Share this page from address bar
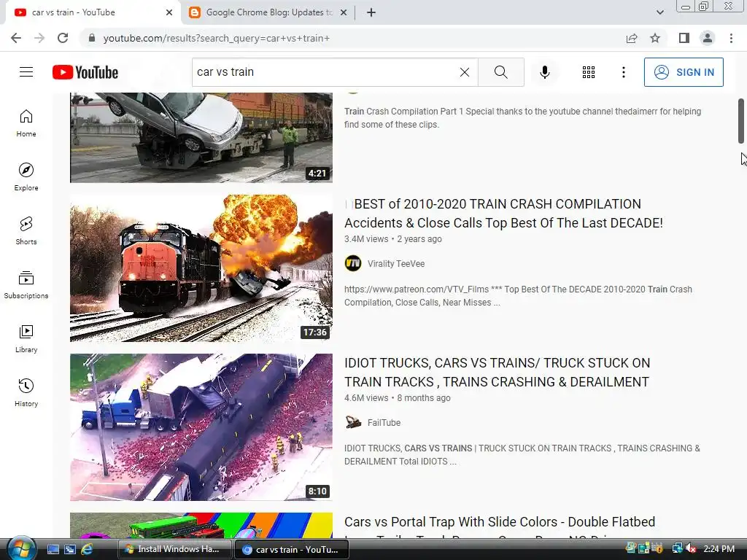747x560 pixels. [632, 38]
